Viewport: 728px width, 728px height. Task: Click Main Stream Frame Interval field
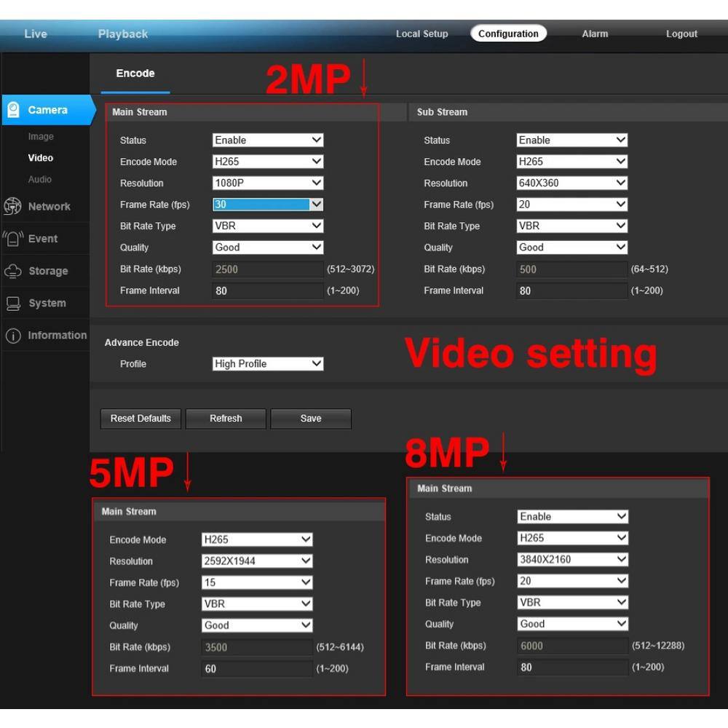click(268, 290)
